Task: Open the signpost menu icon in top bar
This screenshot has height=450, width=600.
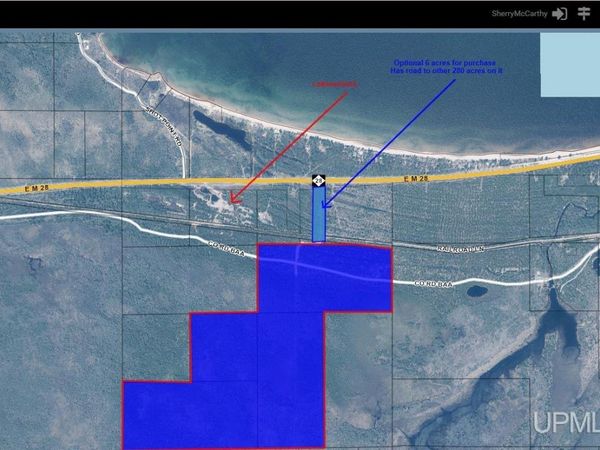Action: pos(584,13)
